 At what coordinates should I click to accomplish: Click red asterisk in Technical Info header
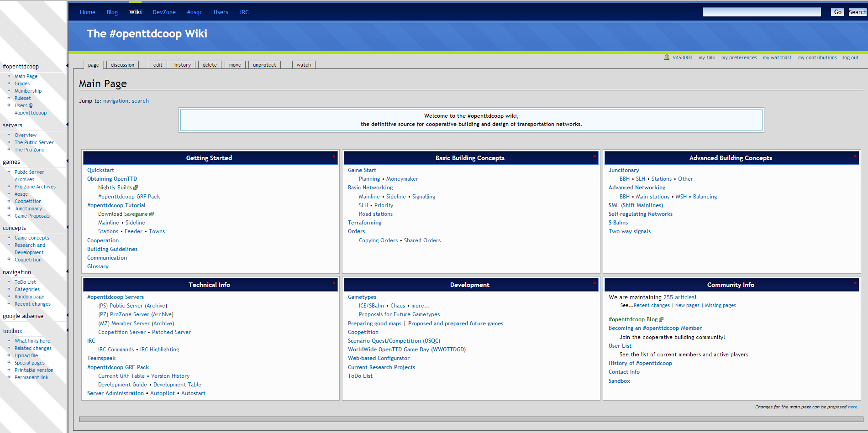tap(334, 283)
